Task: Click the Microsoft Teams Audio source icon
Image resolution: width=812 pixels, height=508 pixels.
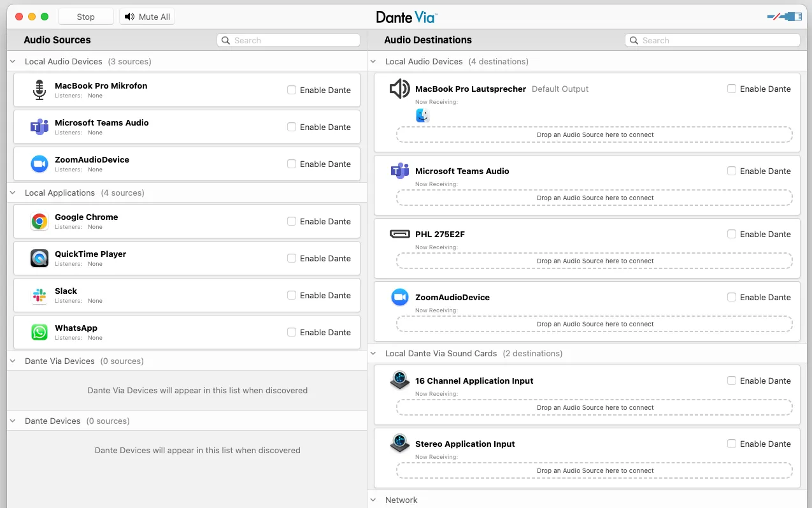Action: 39,127
